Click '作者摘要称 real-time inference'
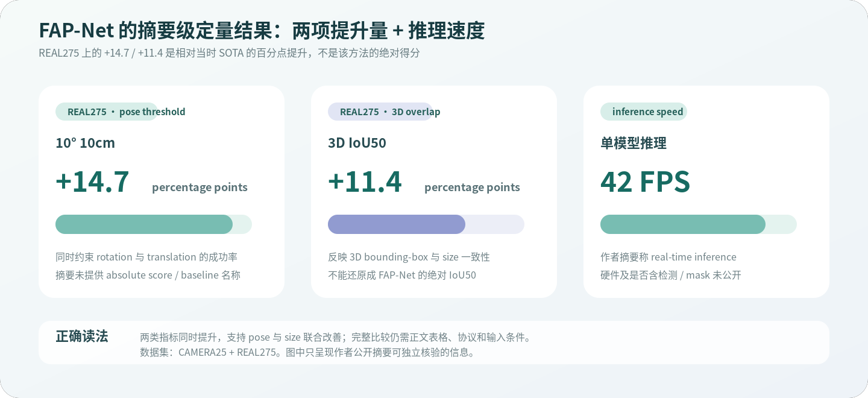Viewport: 868px width, 398px height. pos(668,257)
